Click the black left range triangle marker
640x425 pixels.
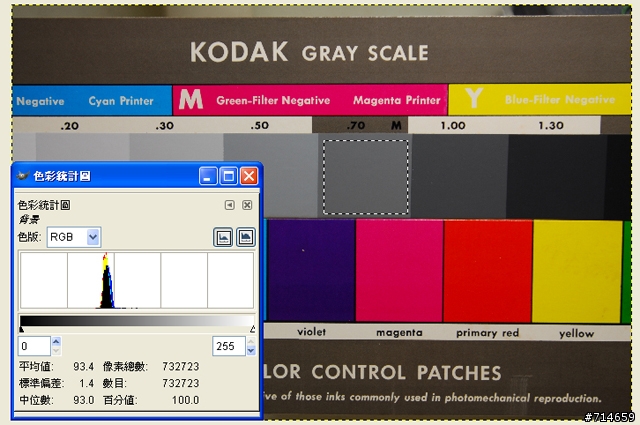tap(22, 329)
